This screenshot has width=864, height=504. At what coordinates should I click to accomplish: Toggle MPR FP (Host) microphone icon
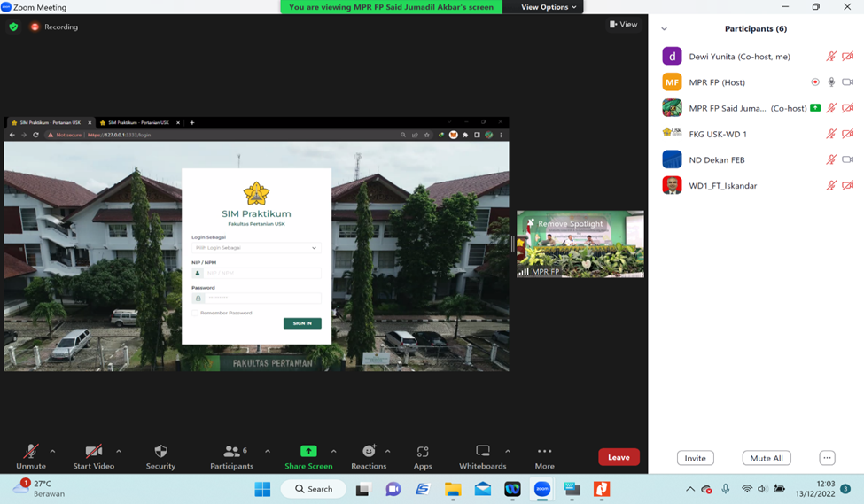coord(831,82)
